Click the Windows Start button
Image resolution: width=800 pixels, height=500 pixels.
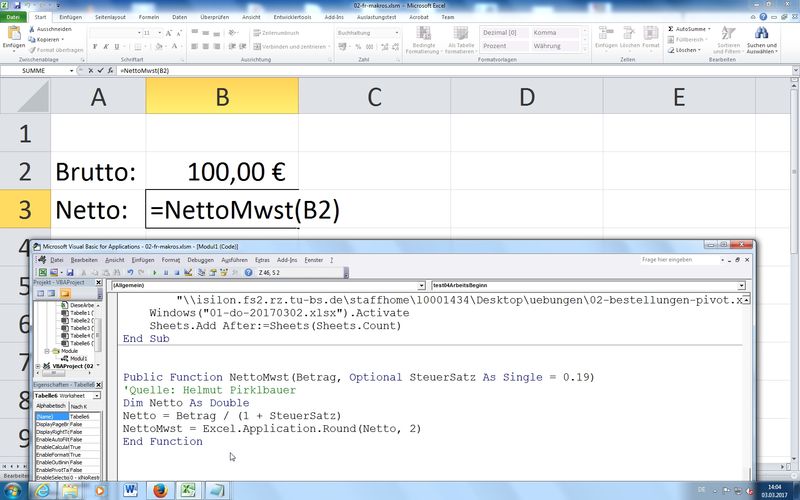12,491
